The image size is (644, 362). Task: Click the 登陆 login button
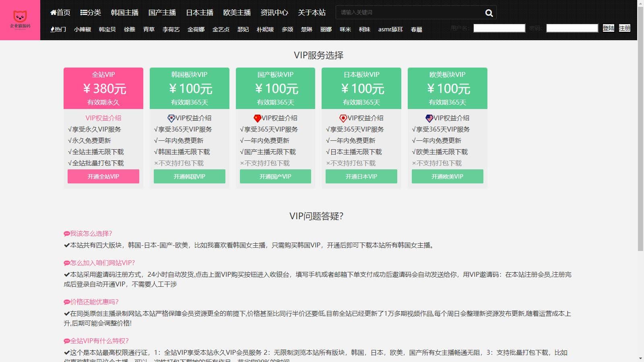(608, 28)
